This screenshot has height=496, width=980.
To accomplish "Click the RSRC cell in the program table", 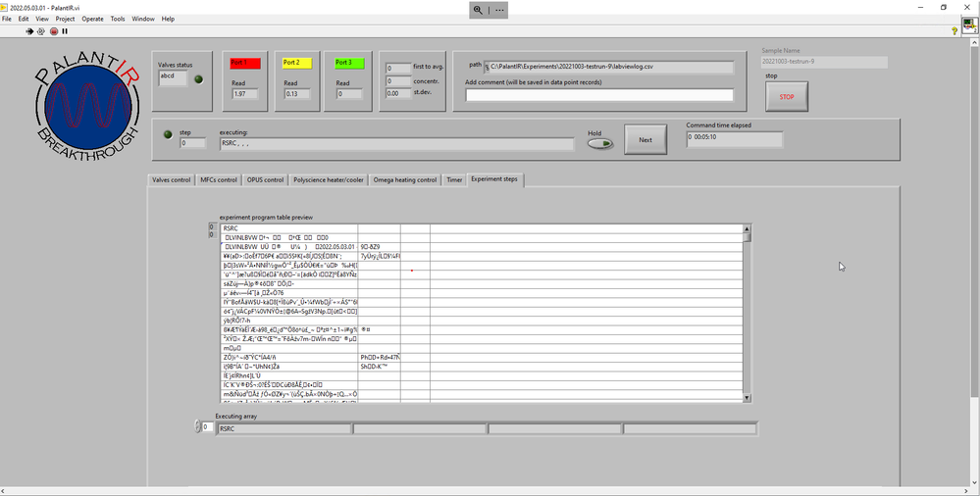I will 289,228.
